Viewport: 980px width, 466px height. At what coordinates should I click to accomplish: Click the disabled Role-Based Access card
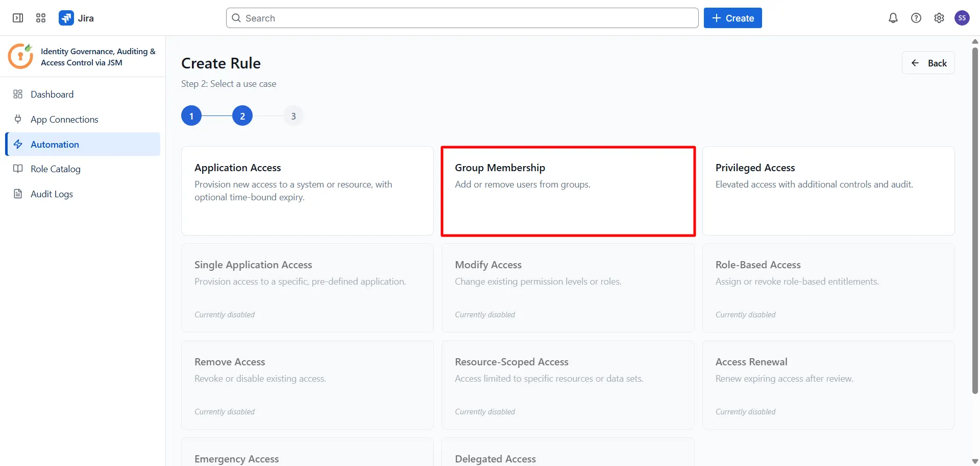828,288
